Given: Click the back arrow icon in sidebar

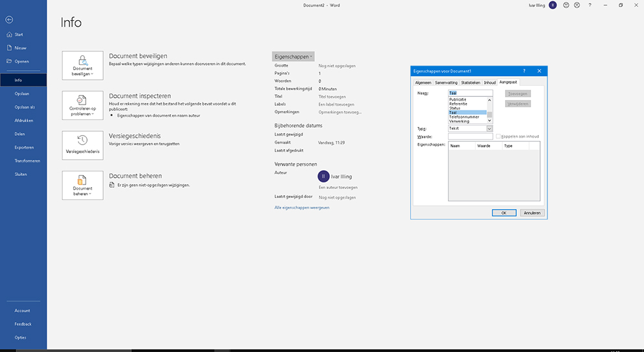Looking at the screenshot, I should 9,20.
